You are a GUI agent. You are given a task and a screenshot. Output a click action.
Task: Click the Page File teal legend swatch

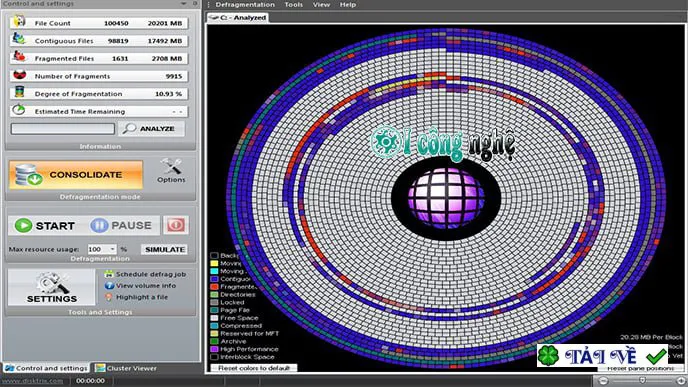tap(214, 310)
